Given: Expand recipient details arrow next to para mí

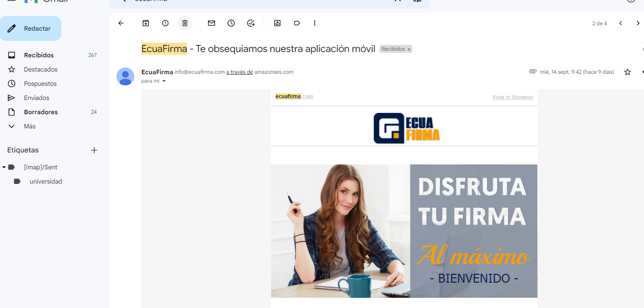Looking at the screenshot, I should [164, 81].
